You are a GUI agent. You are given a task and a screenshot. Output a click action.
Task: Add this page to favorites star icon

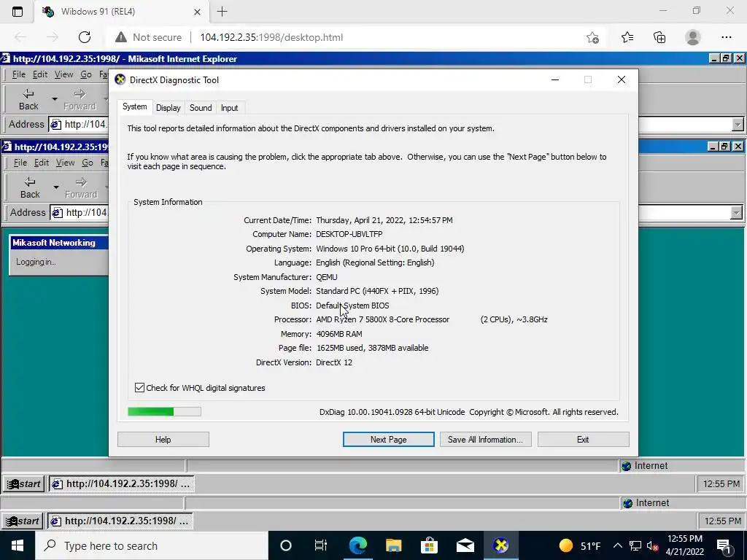coord(592,37)
